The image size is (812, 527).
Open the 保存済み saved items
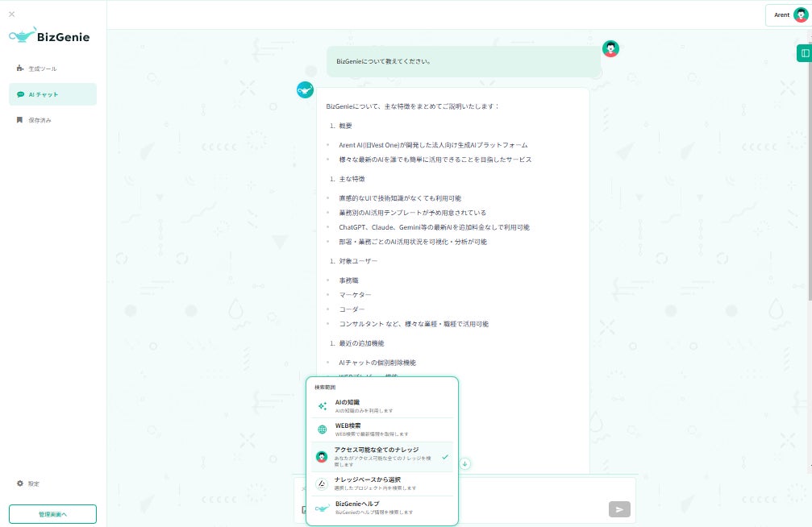click(53, 120)
